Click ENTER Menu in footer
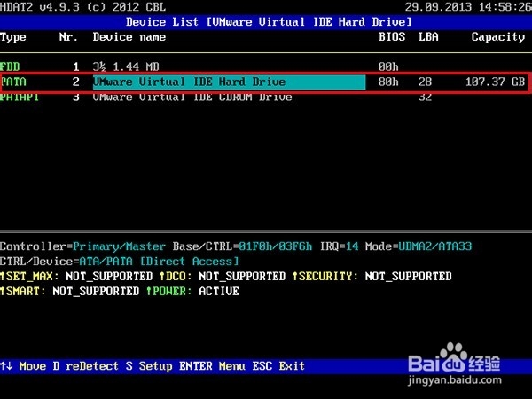The width and height of the screenshot is (532, 399). click(x=212, y=366)
